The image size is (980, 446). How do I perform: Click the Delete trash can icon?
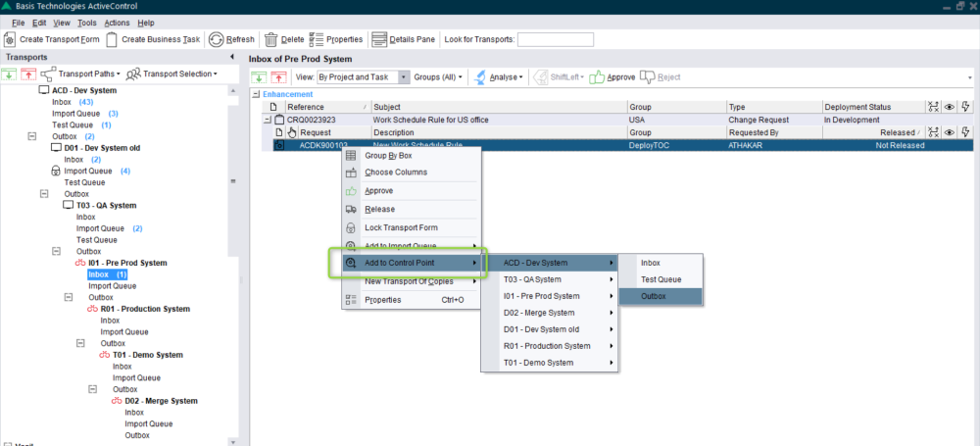tap(271, 39)
